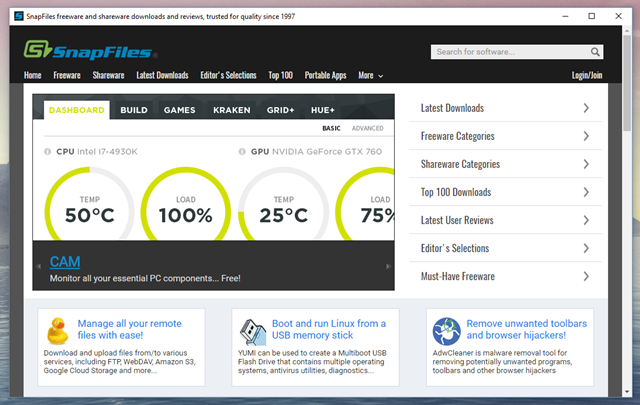Click the CAM dashboard screenshot thumbnail
640x405 pixels.
[213, 167]
